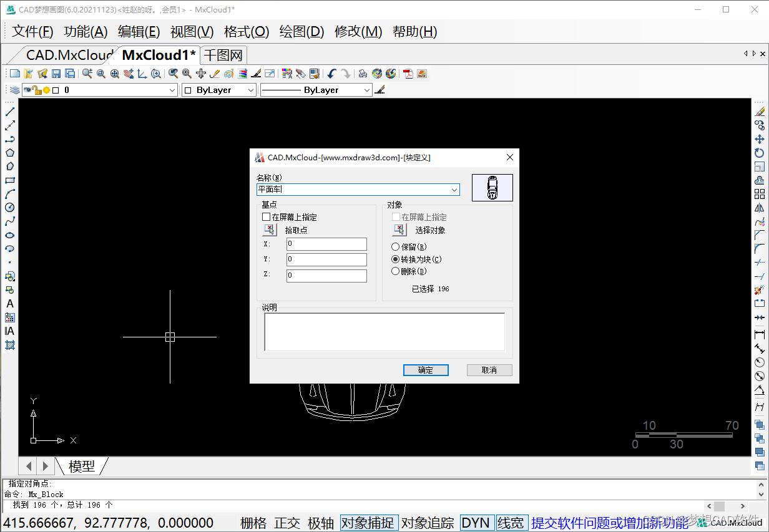Open the 修改(M) menu

pos(359,32)
